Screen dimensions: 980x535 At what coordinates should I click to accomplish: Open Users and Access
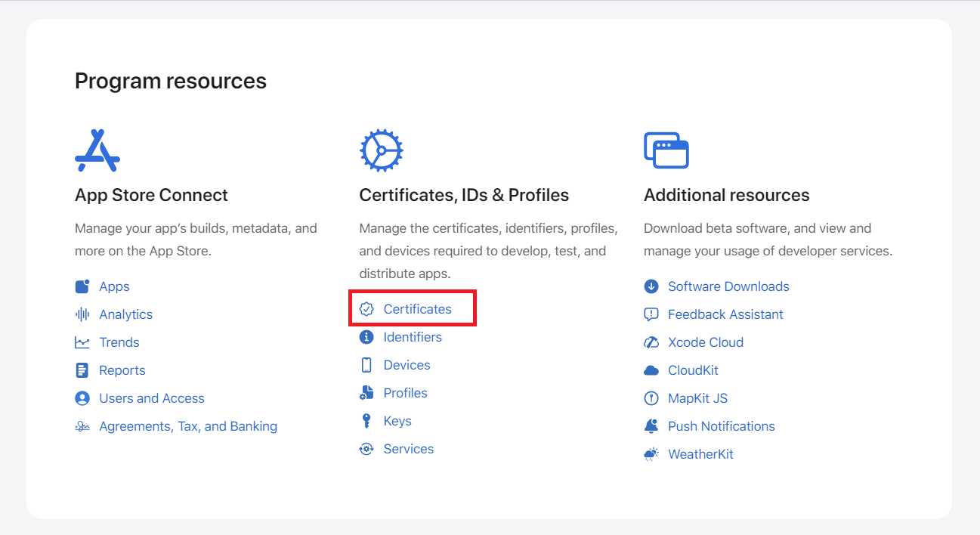tap(152, 398)
